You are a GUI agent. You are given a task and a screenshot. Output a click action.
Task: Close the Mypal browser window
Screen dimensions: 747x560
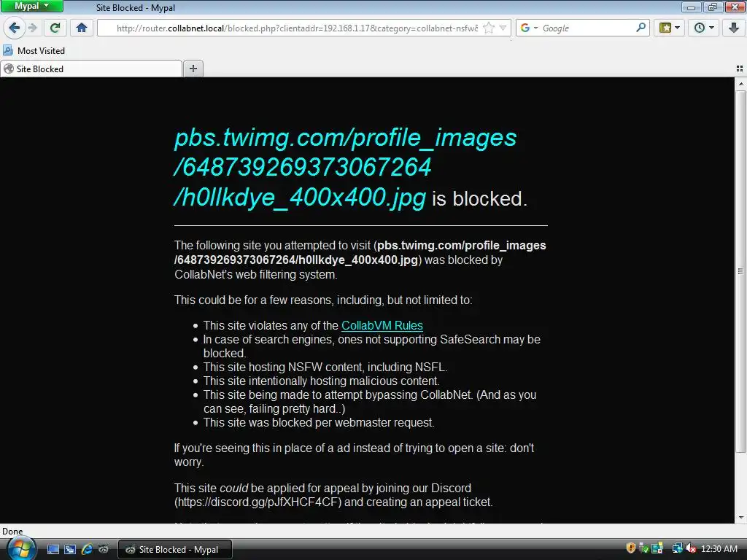(x=735, y=7)
